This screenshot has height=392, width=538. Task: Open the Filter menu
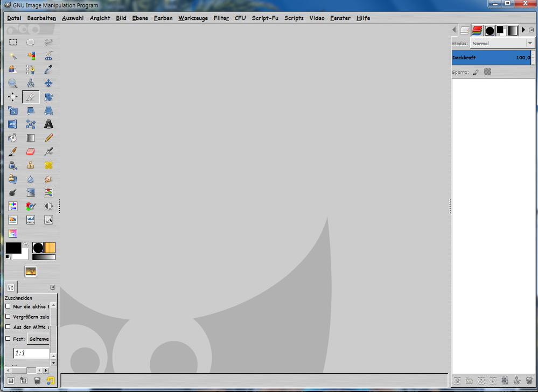(221, 18)
